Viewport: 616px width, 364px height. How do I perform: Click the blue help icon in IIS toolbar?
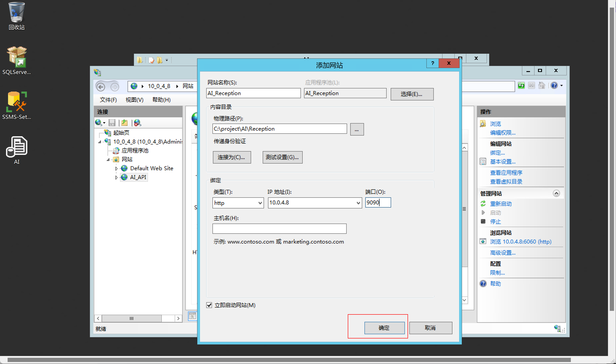coord(554,85)
